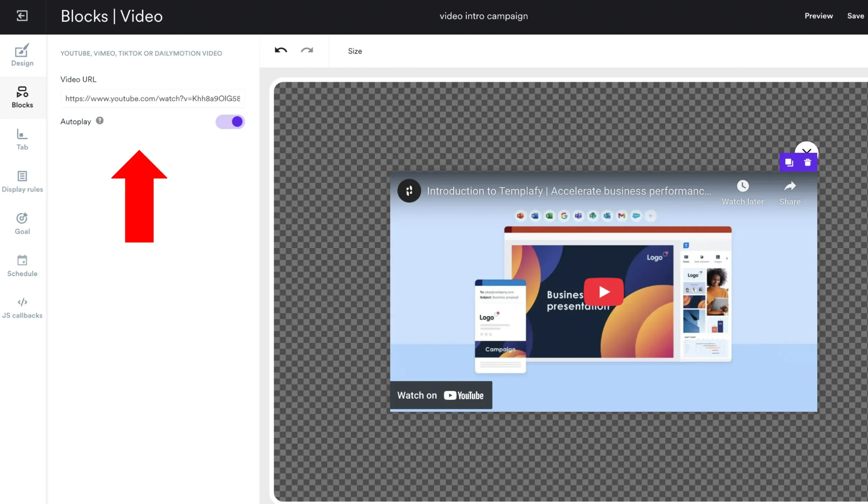This screenshot has height=504, width=868.
Task: Duplicate the selected video block
Action: (789, 162)
